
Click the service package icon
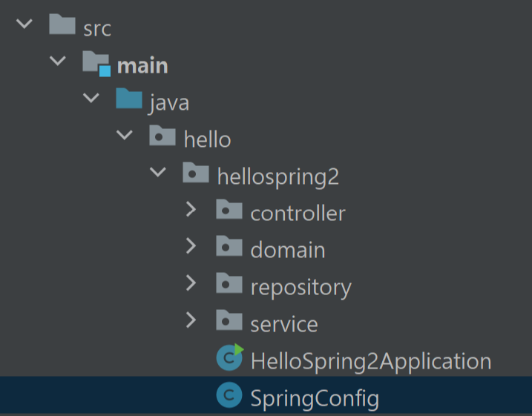click(x=229, y=320)
